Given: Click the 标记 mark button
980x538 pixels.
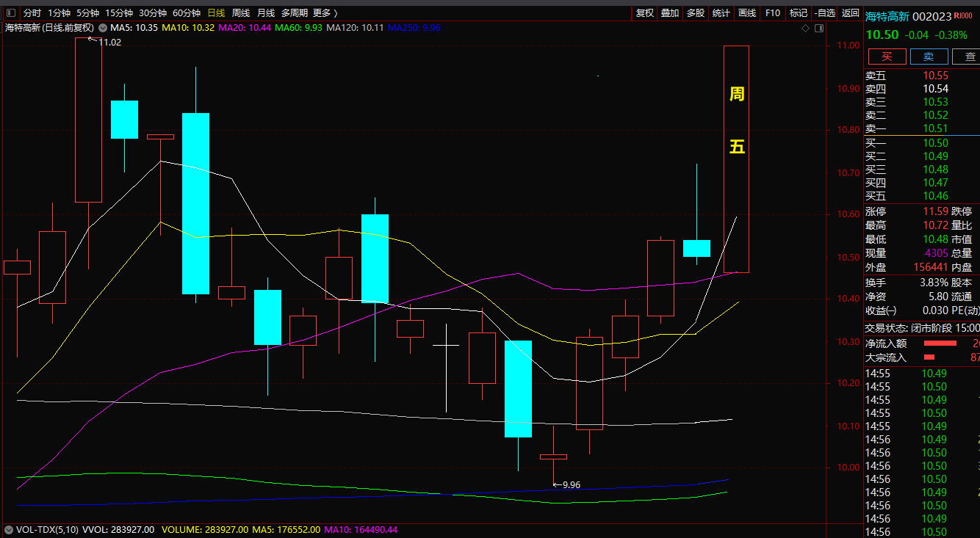Looking at the screenshot, I should 798,13.
